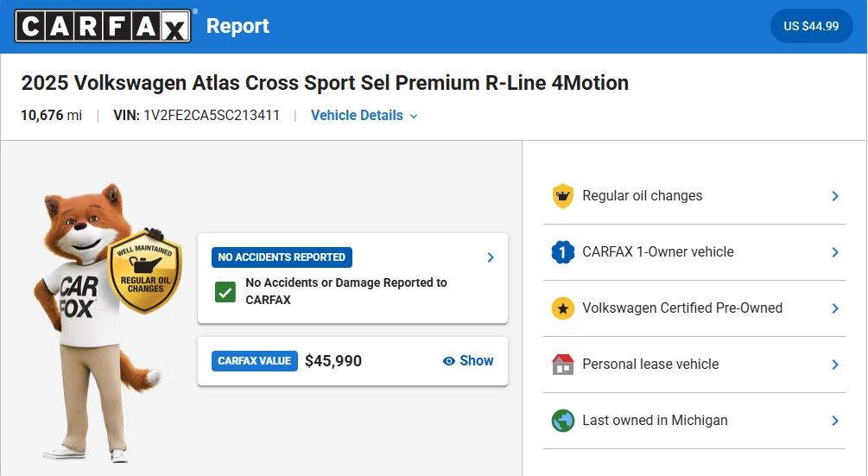Click the green checkmark box for No Accidents

point(225,292)
